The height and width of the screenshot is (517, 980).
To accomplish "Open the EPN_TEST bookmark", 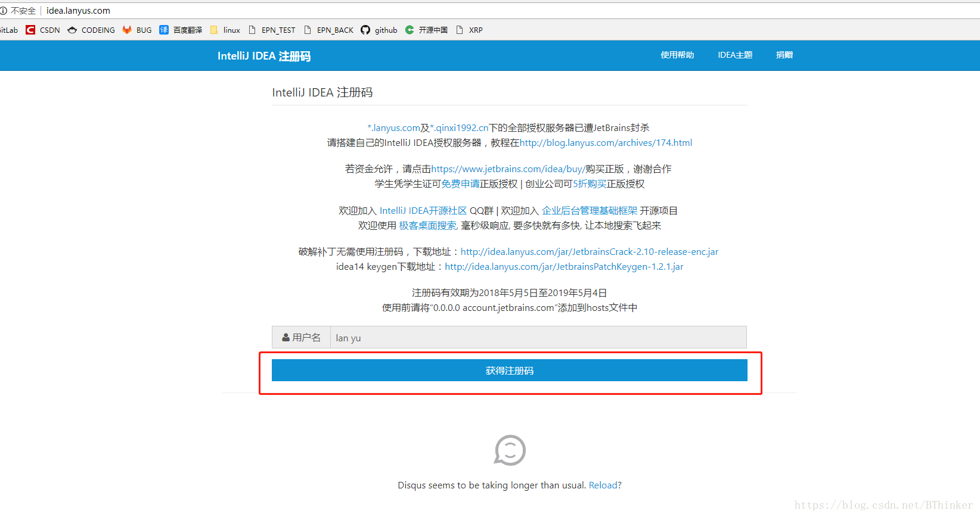I will pyautogui.click(x=272, y=30).
